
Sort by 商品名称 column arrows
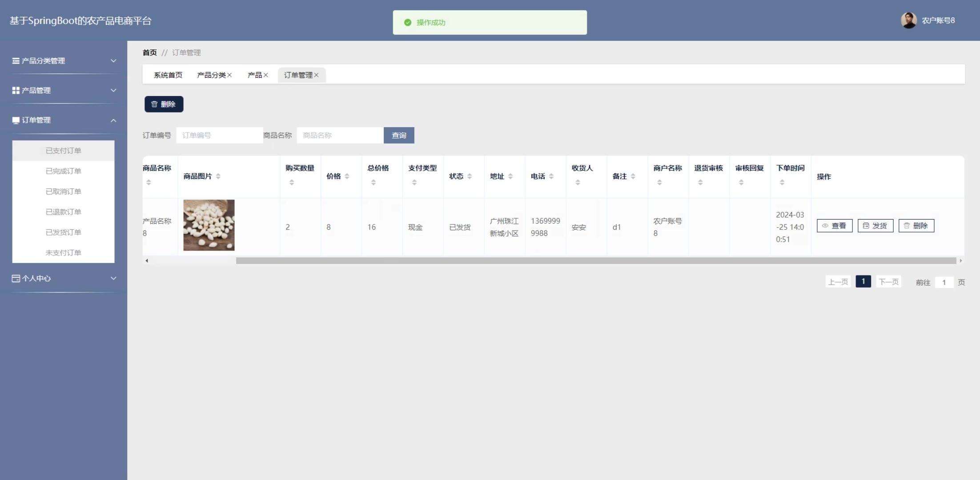point(149,182)
